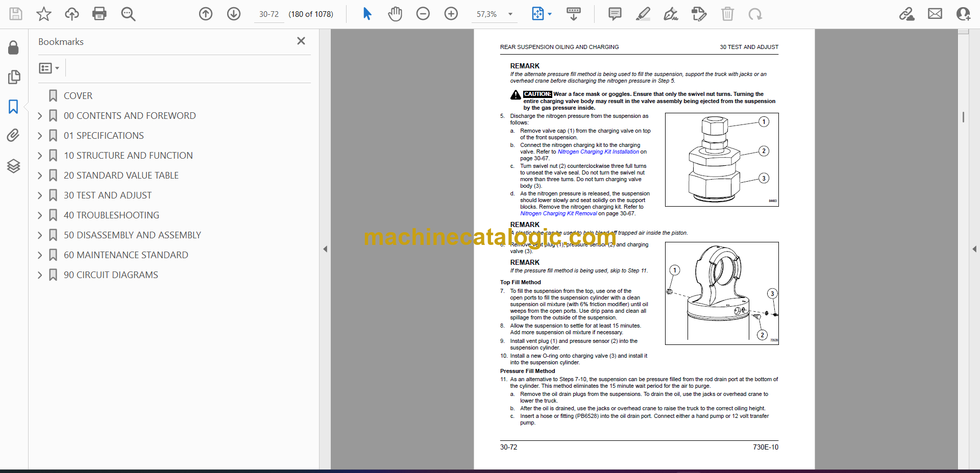Expand 30 TEST AND ADJUST bookmark
Screen dimensions: 980x473
pos(40,195)
